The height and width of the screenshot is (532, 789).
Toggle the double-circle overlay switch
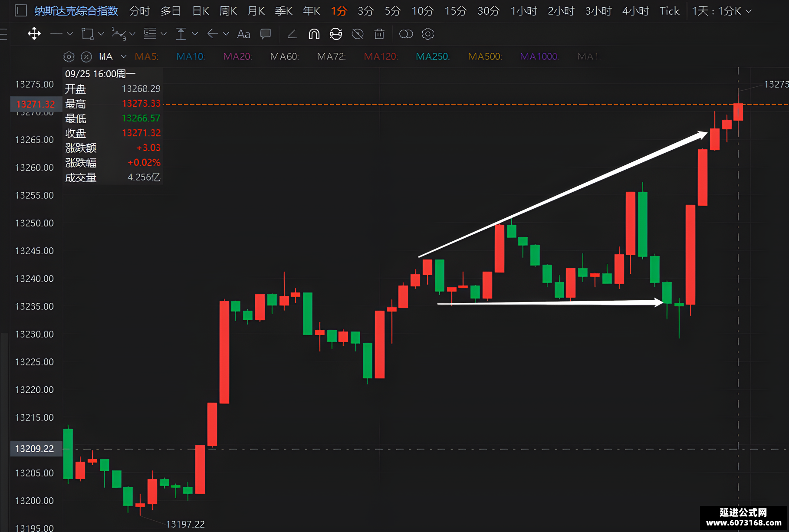coord(406,34)
